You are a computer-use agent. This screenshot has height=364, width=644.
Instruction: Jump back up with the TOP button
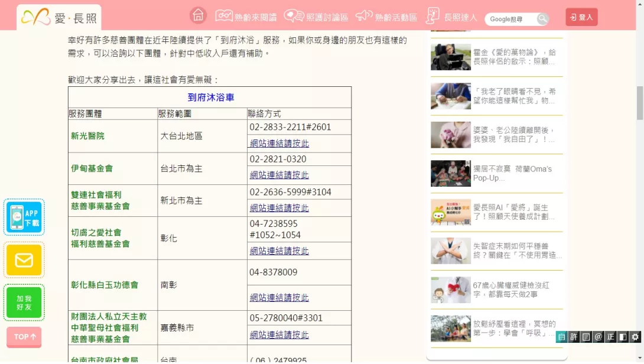24,337
